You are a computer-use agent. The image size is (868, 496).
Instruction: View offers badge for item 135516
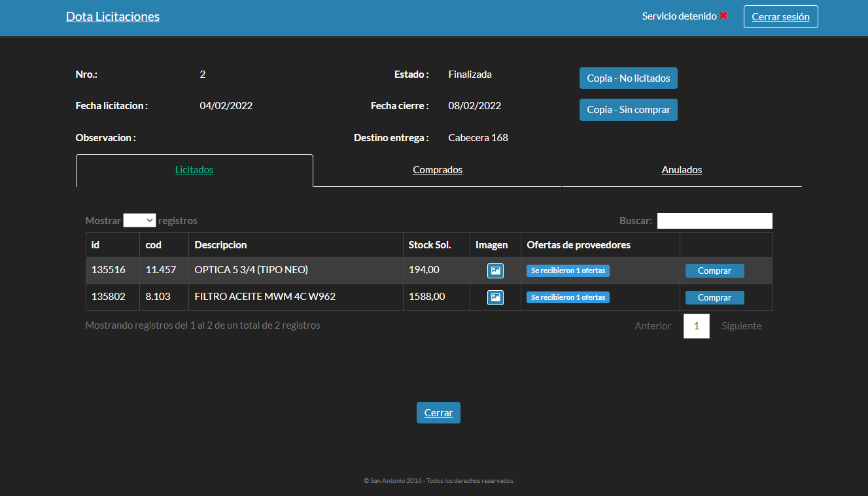click(568, 271)
